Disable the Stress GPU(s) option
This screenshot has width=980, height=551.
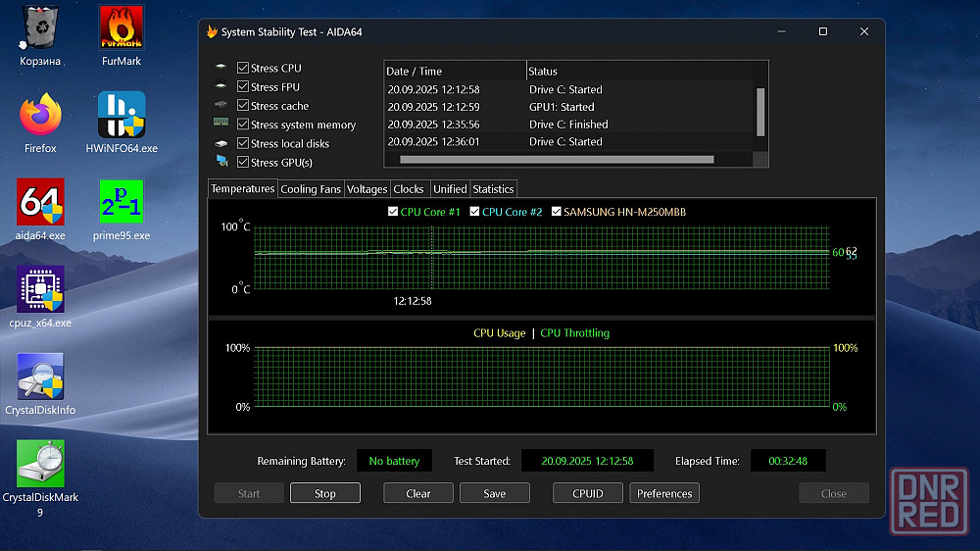coord(243,163)
